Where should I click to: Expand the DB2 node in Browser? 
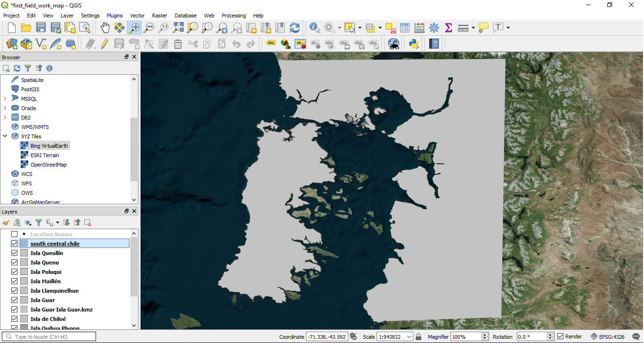tap(5, 118)
